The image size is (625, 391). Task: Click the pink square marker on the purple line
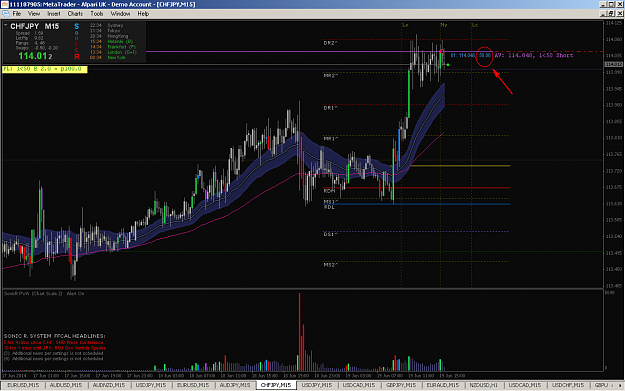pyautogui.click(x=442, y=51)
